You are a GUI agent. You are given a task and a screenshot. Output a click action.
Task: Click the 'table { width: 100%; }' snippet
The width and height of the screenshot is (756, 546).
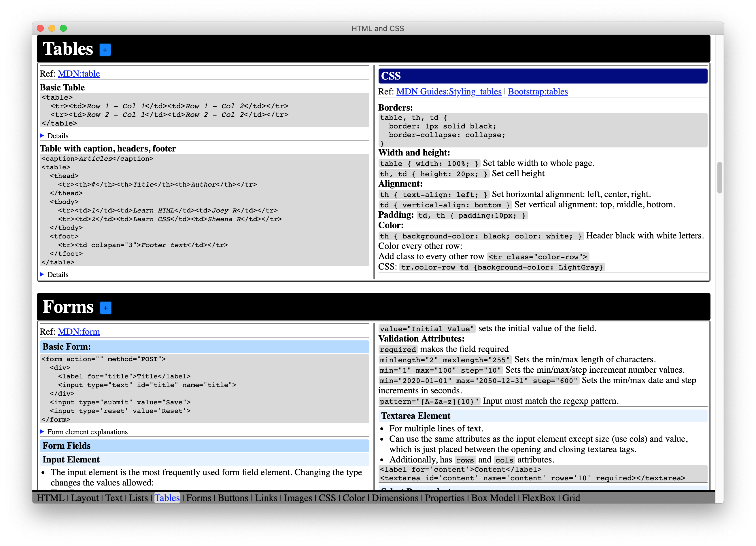(x=429, y=164)
